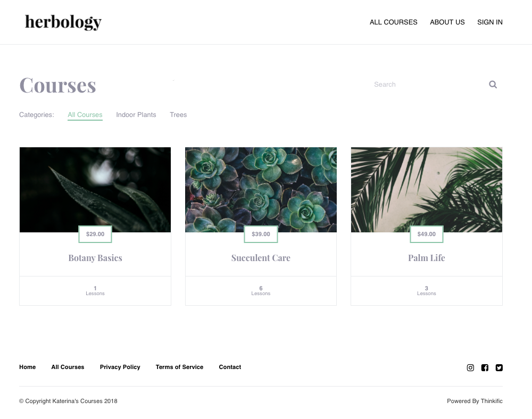This screenshot has width=532, height=419.
Task: Select the All Courses category tab
Action: click(85, 114)
